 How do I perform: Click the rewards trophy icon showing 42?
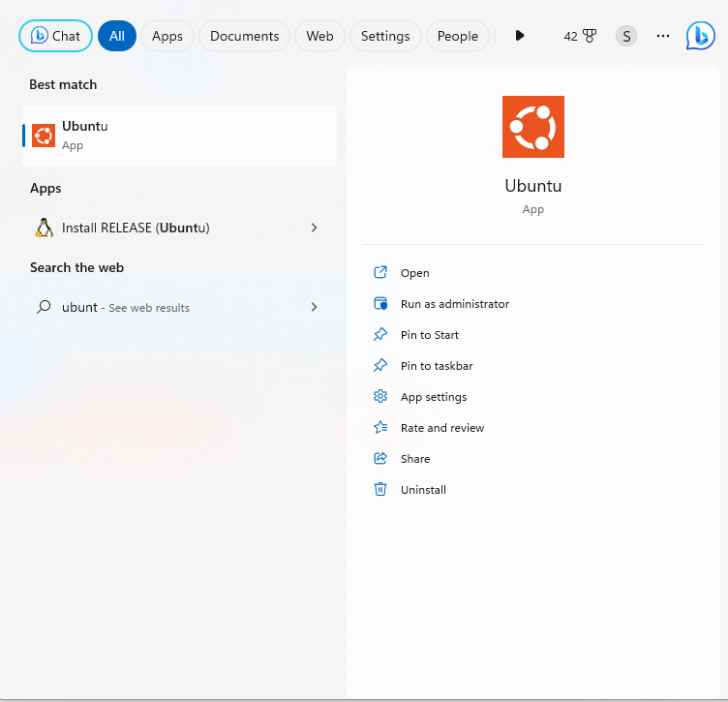click(x=590, y=36)
